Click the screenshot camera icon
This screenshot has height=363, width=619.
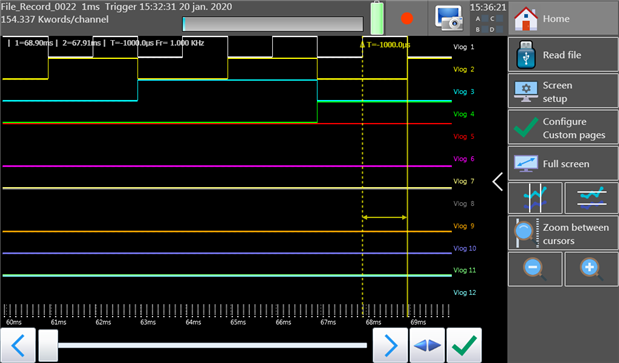coord(448,18)
